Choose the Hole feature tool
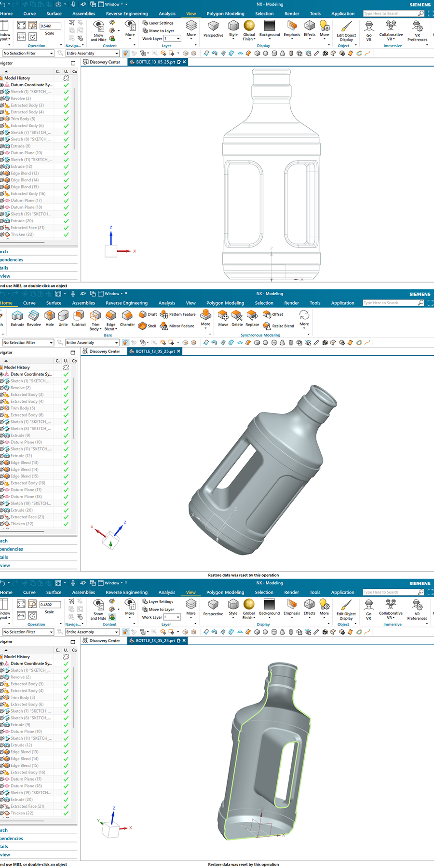This screenshot has height=868, width=434. pos(50,318)
